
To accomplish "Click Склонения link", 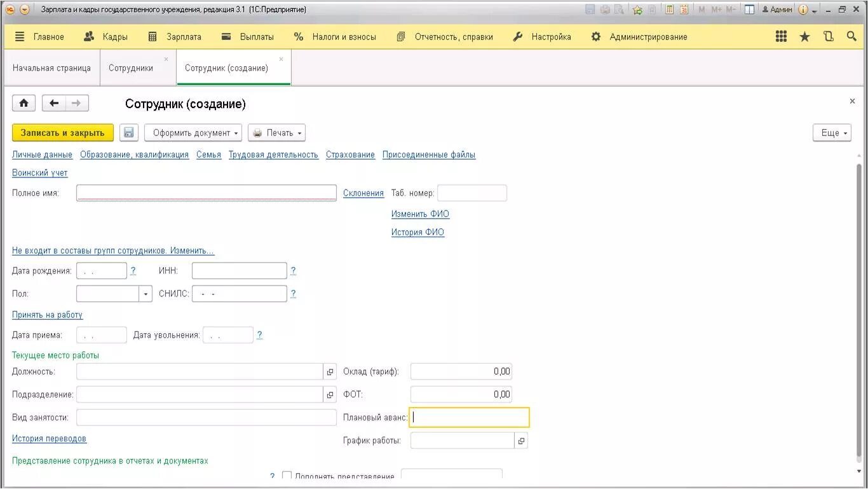I will pos(363,193).
